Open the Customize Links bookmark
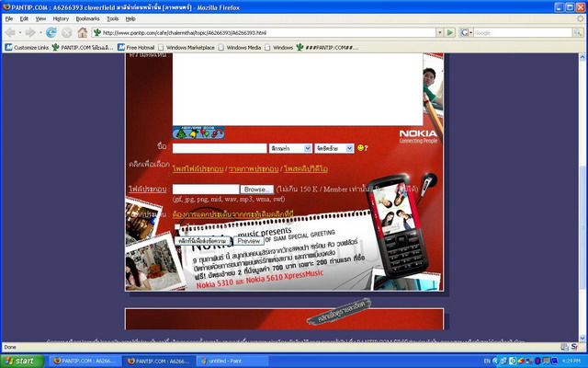The image size is (588, 368). [27, 47]
